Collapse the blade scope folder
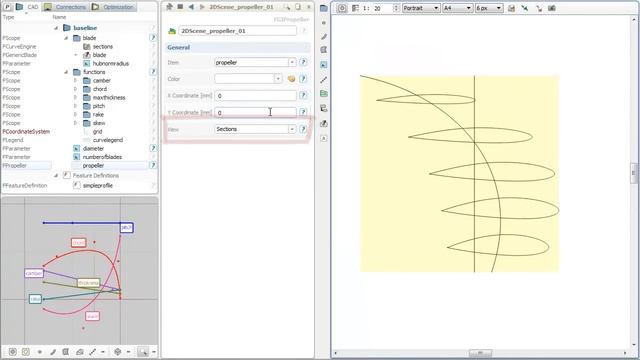 pyautogui.click(x=66, y=38)
